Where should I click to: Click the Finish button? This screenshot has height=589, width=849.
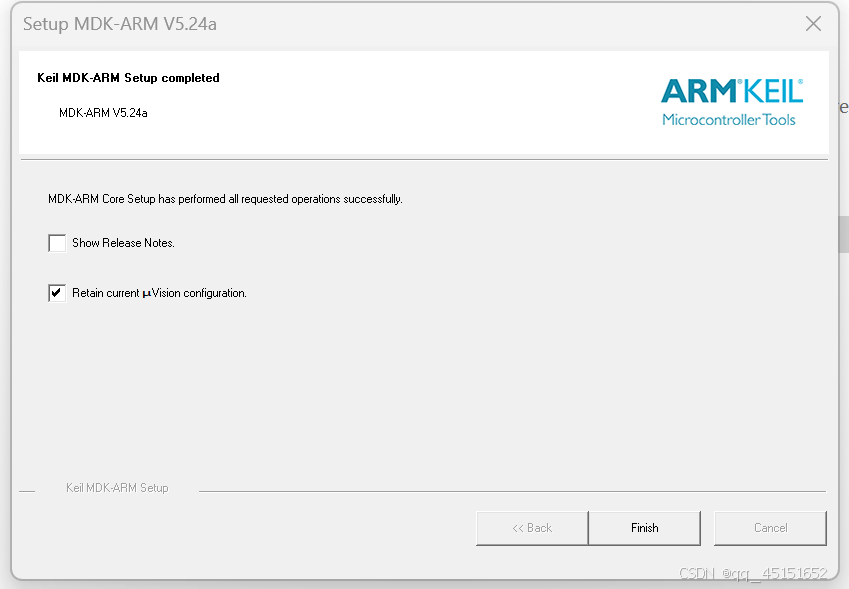[644, 528]
